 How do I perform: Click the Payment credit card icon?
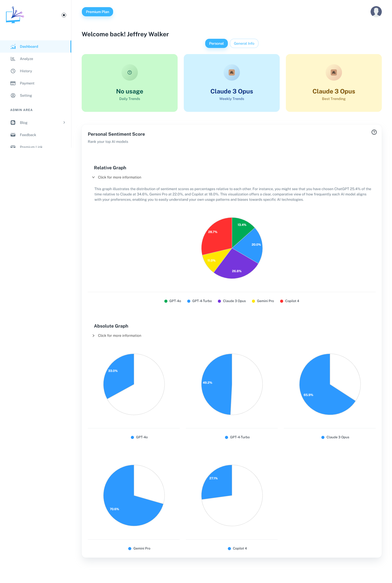pos(13,83)
